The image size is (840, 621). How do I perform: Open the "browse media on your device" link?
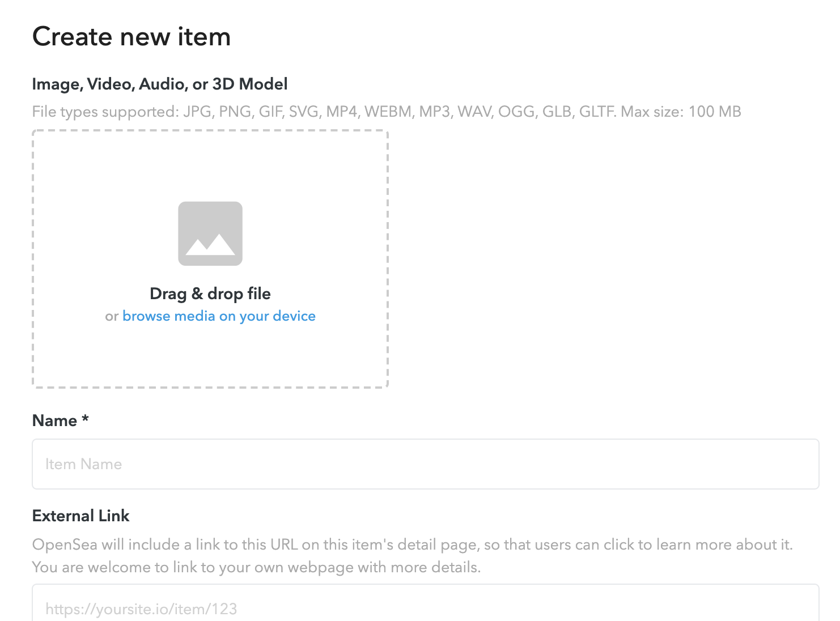coord(219,316)
